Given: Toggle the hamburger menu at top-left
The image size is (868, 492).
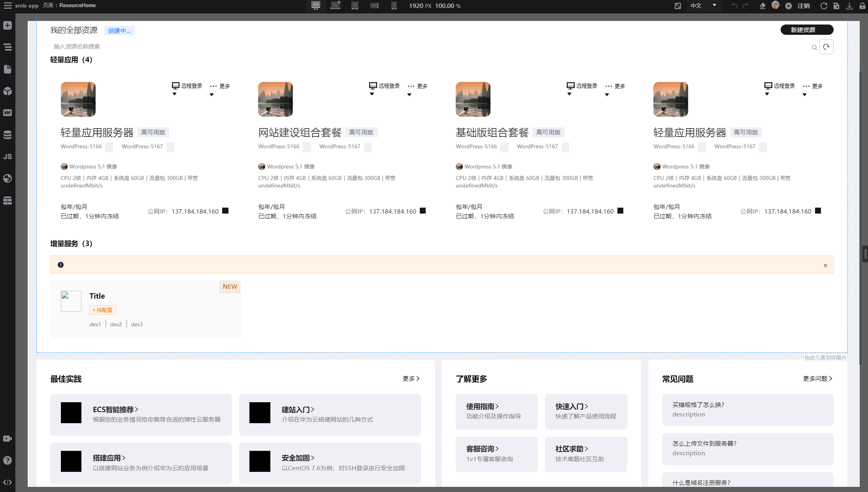Looking at the screenshot, I should tap(8, 6).
